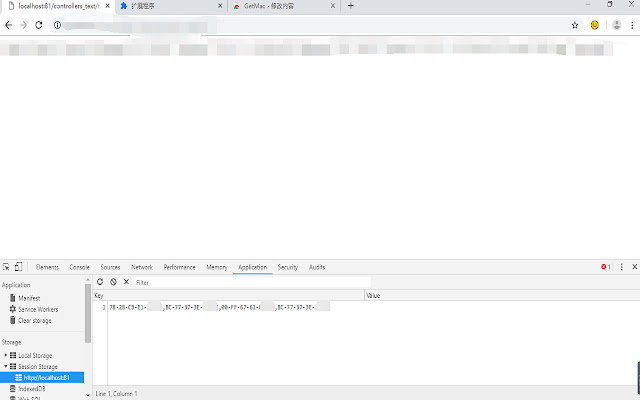Open the Elements panel in DevTools
Image resolution: width=640 pixels, height=400 pixels.
(47, 267)
